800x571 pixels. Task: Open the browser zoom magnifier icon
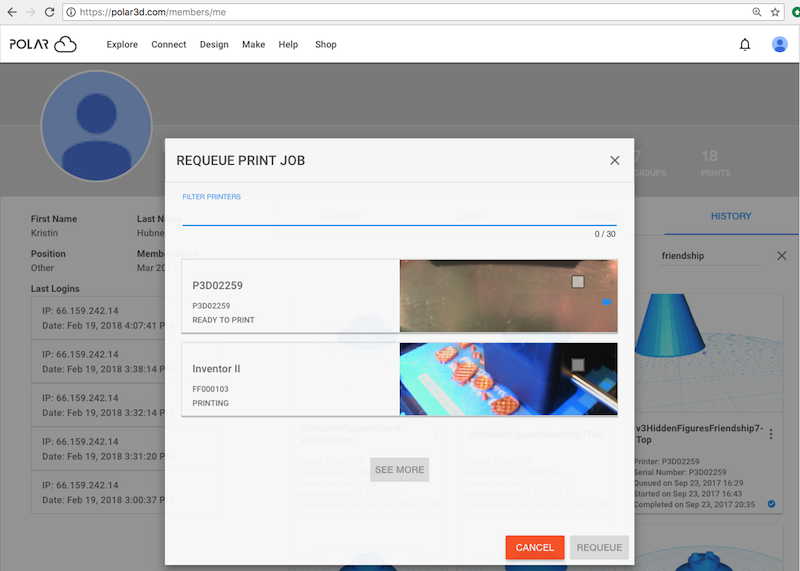757,12
